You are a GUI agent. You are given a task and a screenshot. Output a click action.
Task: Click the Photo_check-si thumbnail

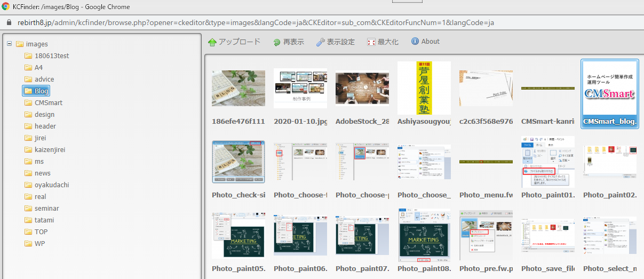(x=238, y=162)
